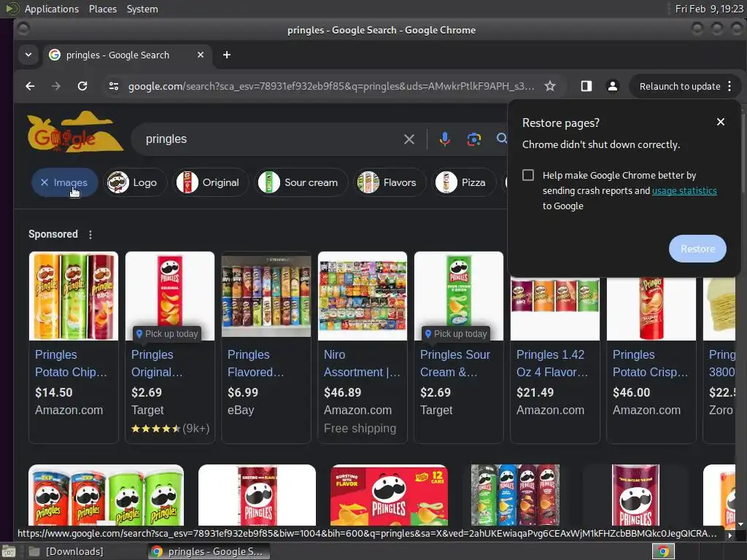Switch to Downloads window in taskbar
The image size is (747, 560).
[66, 551]
